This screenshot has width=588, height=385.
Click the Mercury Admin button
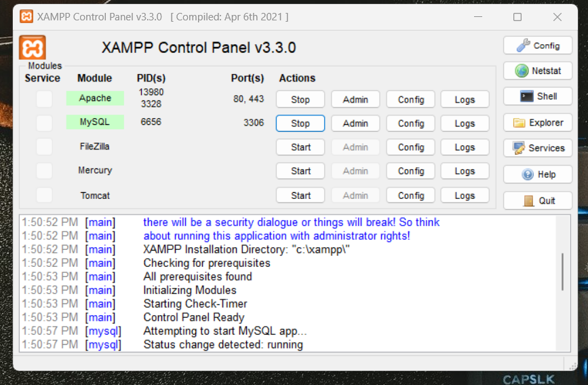tap(355, 171)
